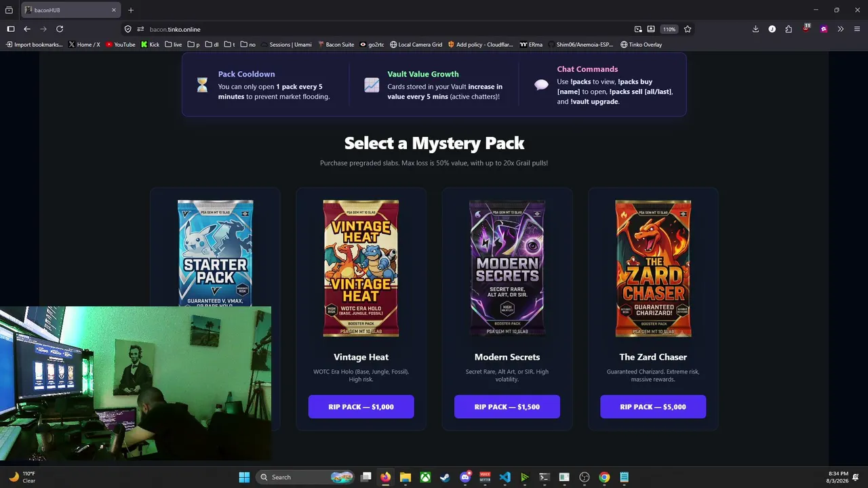This screenshot has width=868, height=488.
Task: Click the tracking protection shield icon
Action: click(127, 29)
